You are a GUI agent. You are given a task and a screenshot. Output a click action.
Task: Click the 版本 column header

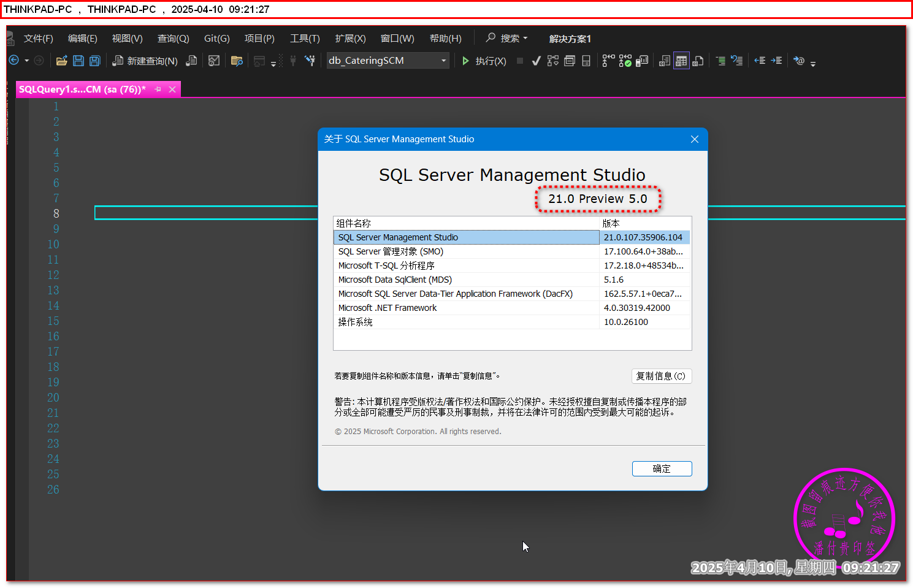(645, 223)
